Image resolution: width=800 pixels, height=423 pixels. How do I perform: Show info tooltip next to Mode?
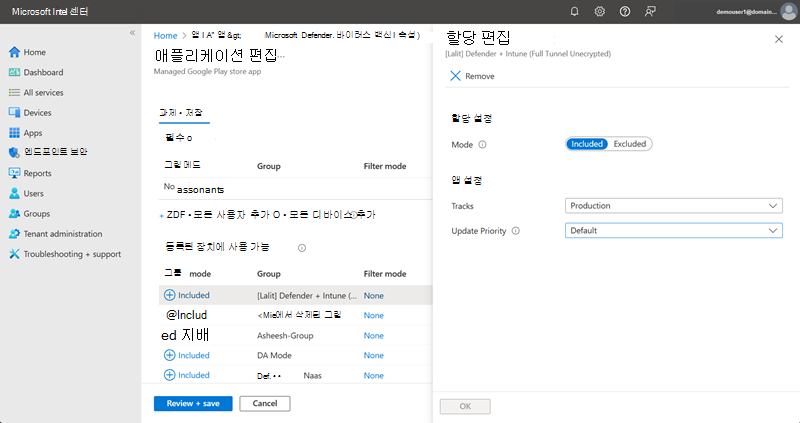click(x=482, y=144)
